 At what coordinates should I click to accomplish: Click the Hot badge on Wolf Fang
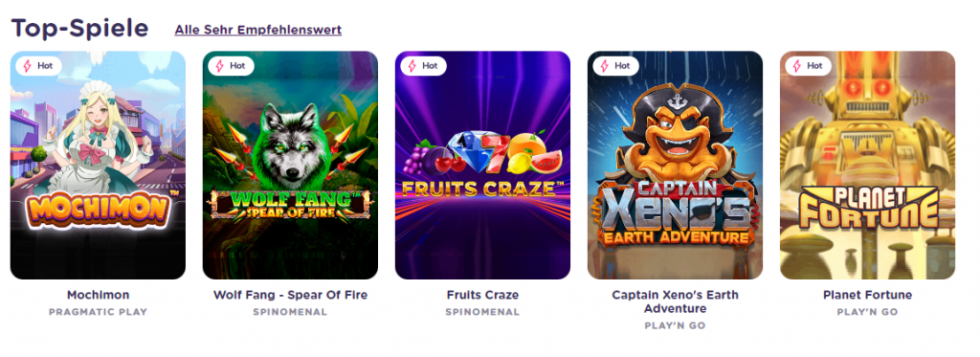[231, 66]
